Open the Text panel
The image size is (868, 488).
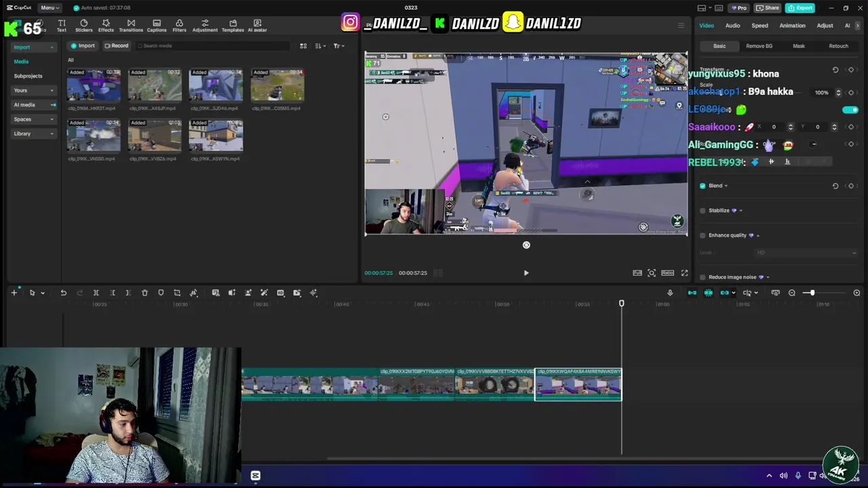pos(62,26)
